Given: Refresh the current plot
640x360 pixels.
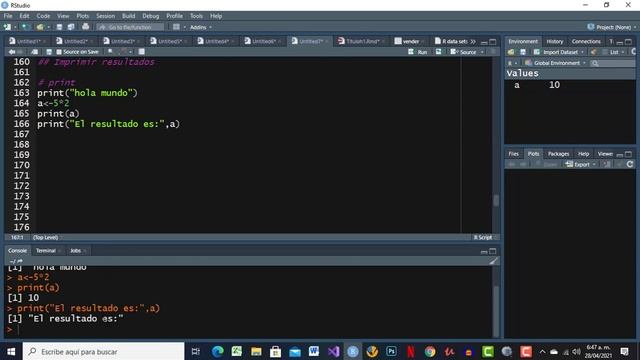Looking at the screenshot, I should click(630, 164).
